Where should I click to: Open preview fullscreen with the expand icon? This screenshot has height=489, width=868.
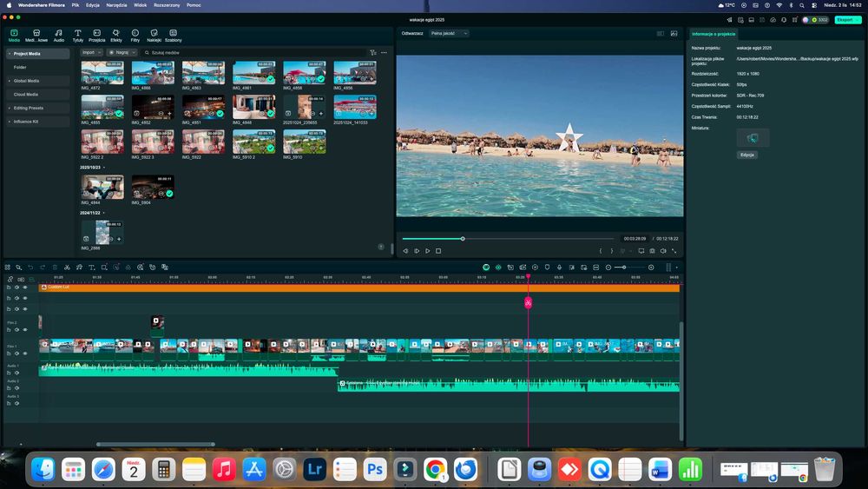coord(674,251)
